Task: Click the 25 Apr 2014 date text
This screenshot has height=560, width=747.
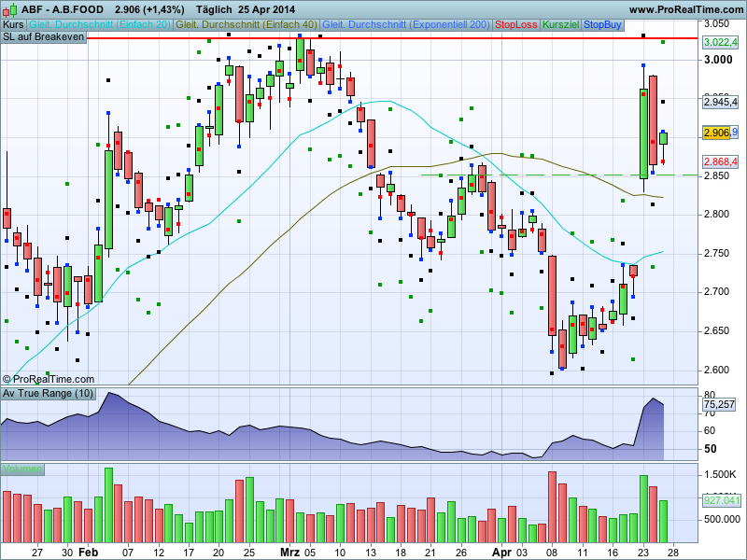Action: (x=266, y=9)
